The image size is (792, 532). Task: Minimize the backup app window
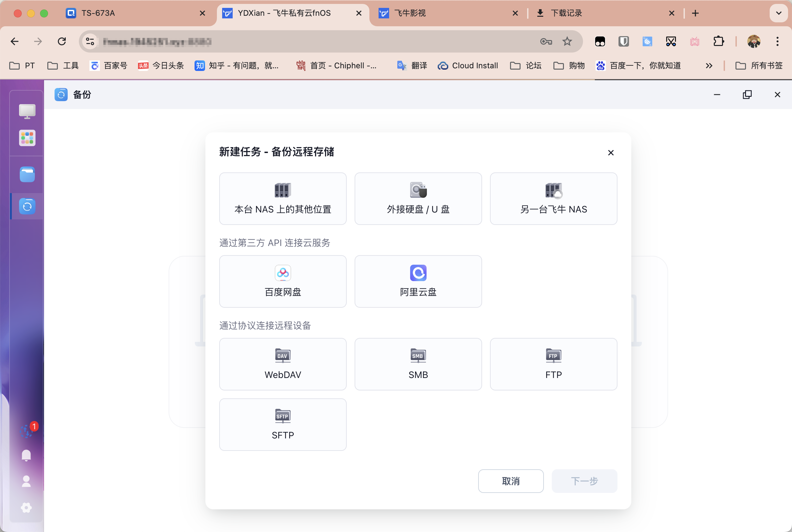[x=717, y=95]
